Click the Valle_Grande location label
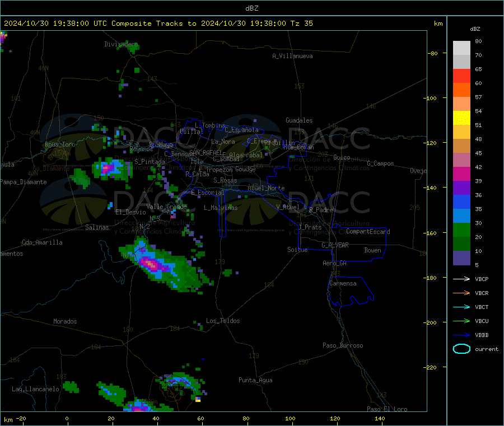 point(166,206)
